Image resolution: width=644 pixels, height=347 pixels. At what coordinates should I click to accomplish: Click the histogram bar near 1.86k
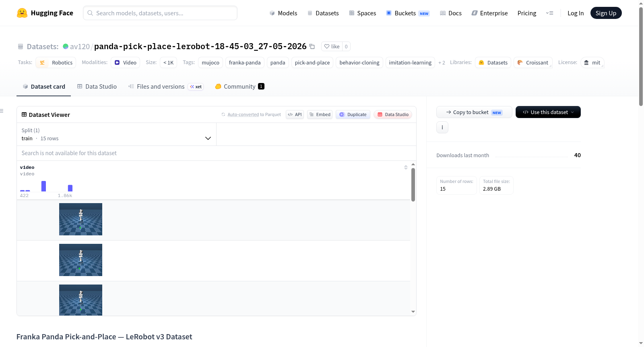tap(70, 188)
